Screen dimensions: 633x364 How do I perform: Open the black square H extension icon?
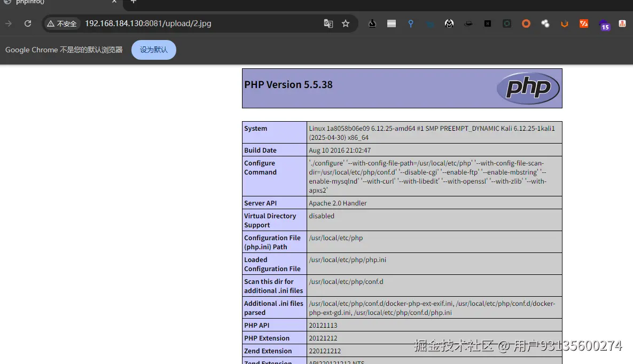[x=488, y=23]
